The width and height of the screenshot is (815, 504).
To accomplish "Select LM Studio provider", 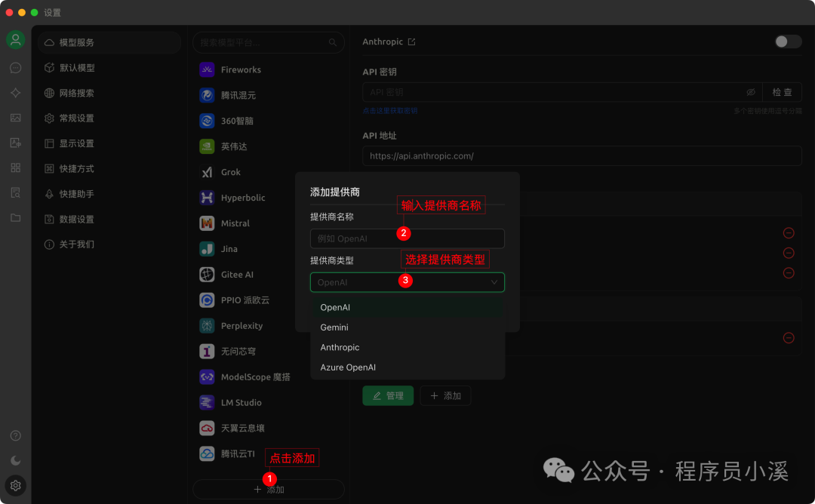I will (268, 403).
